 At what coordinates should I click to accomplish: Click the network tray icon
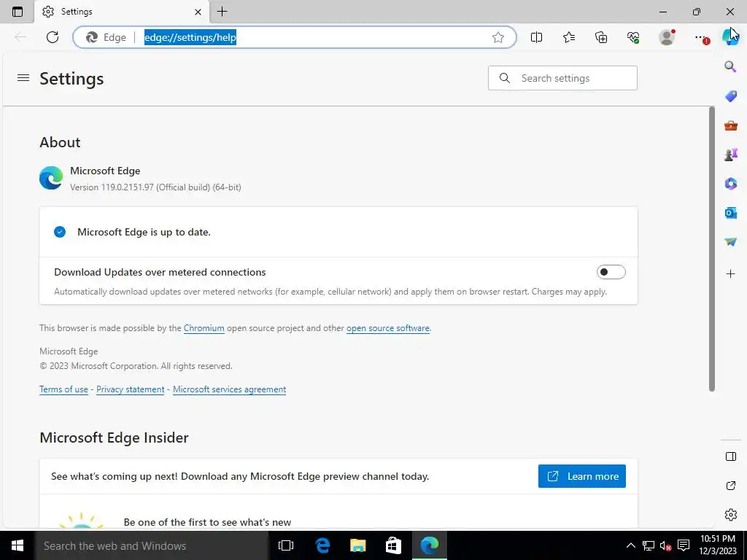648,545
